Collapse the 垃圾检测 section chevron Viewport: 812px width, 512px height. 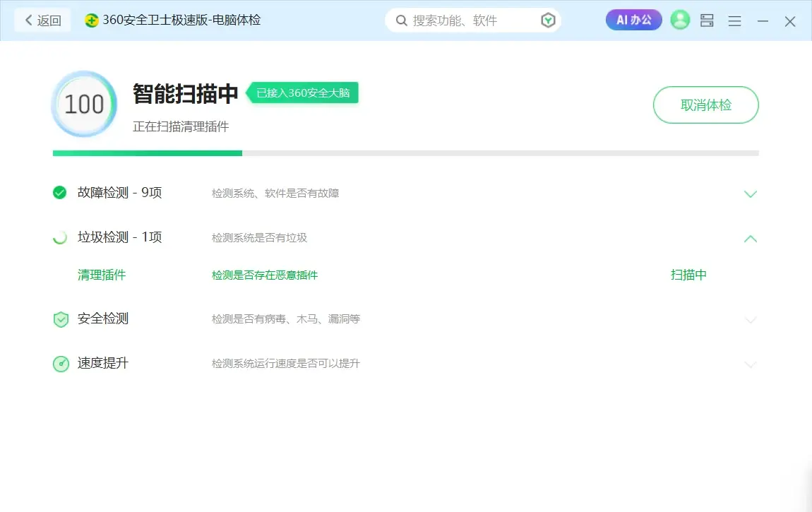(x=751, y=239)
